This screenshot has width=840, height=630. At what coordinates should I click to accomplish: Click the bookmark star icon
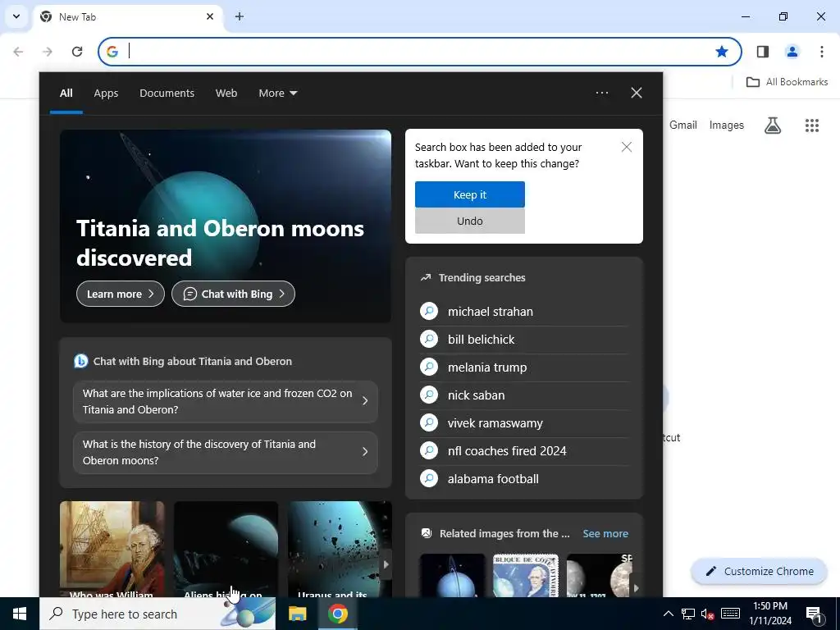click(x=722, y=52)
